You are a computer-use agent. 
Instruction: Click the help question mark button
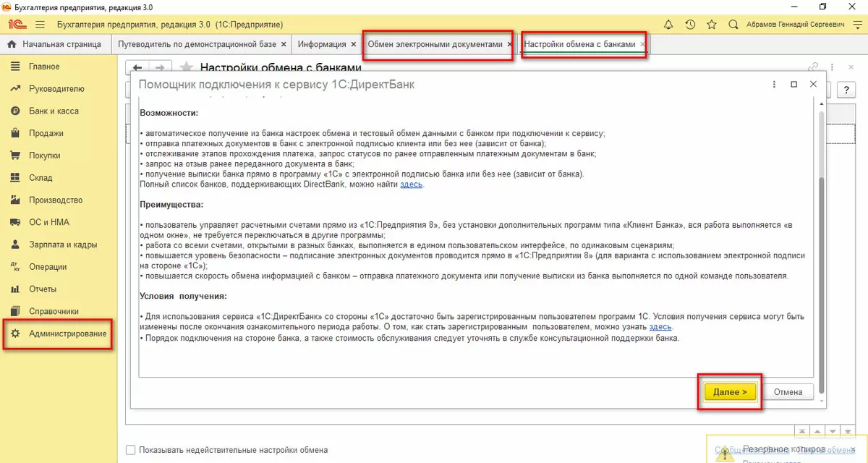[846, 90]
